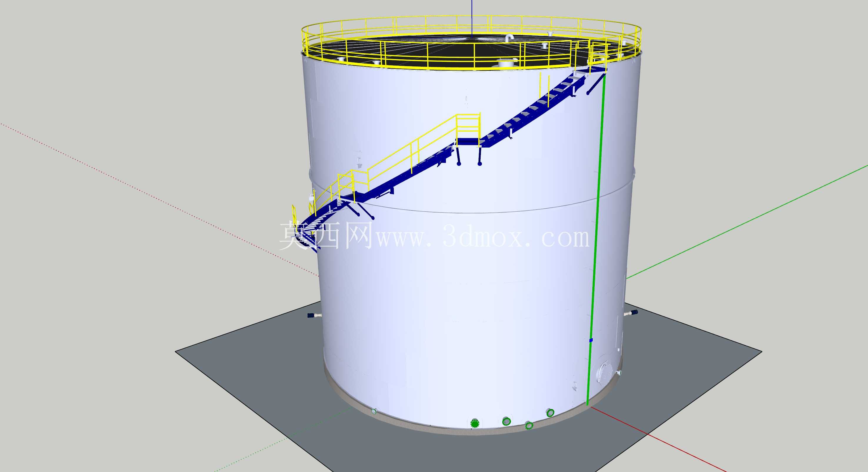Click the small blue fitting on the green pipe

tap(591, 340)
